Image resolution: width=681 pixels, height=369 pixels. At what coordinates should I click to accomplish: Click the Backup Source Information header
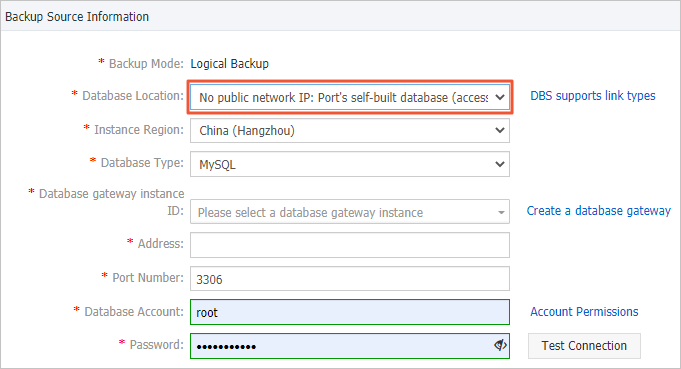click(77, 17)
